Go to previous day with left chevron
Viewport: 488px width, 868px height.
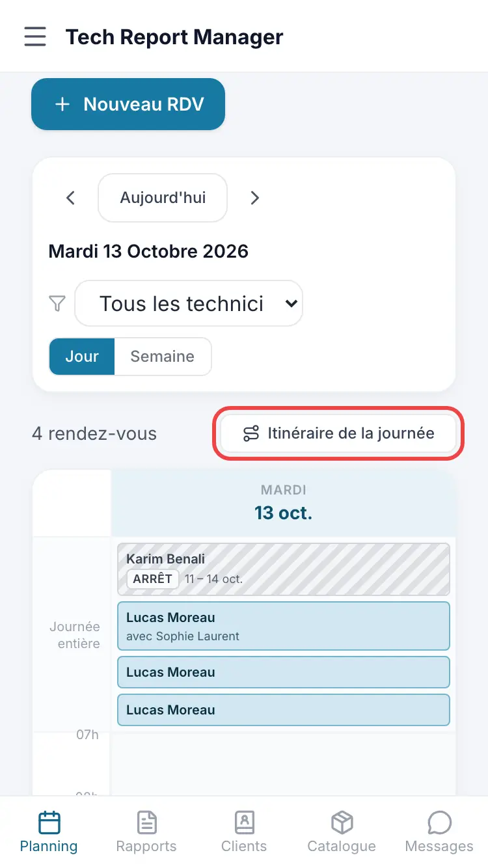(x=71, y=198)
